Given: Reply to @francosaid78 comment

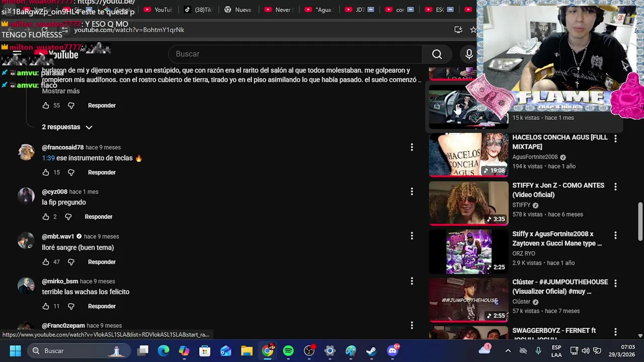Looking at the screenshot, I should tap(102, 172).
